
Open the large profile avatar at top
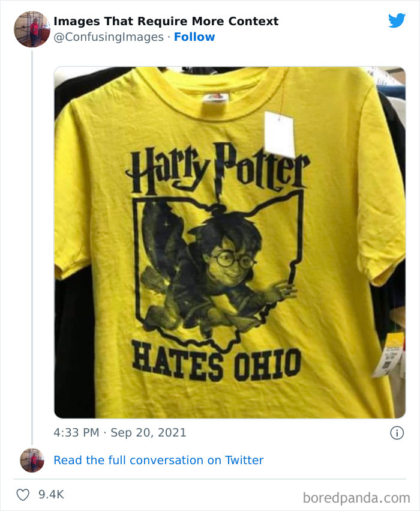click(32, 29)
